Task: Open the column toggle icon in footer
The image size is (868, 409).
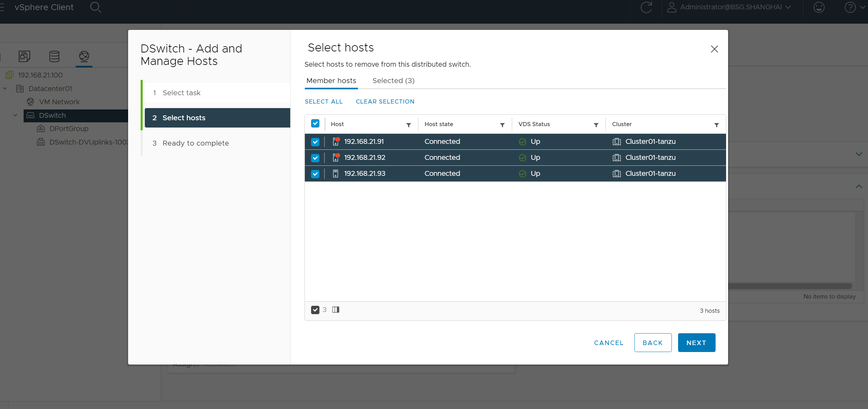Action: 335,310
